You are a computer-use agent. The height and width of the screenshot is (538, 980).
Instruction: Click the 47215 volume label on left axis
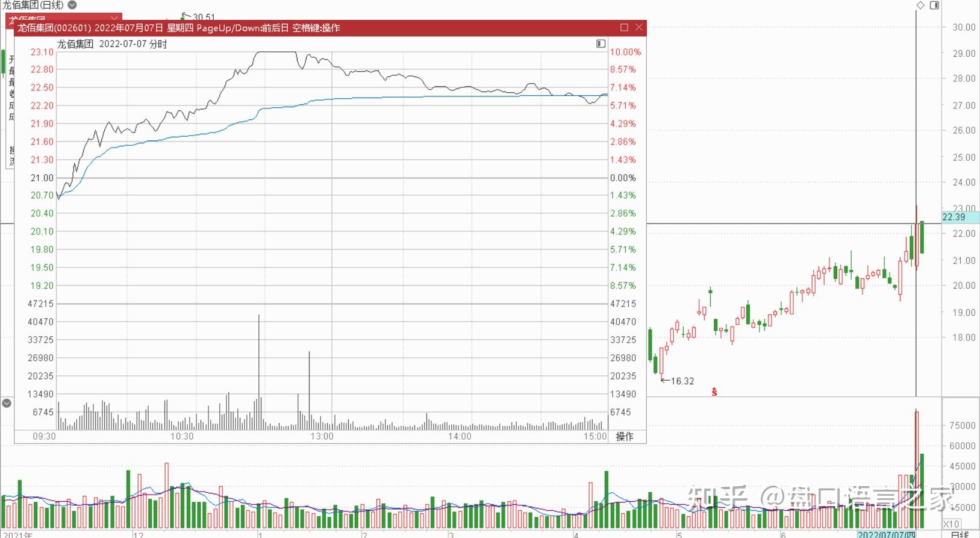(40, 304)
